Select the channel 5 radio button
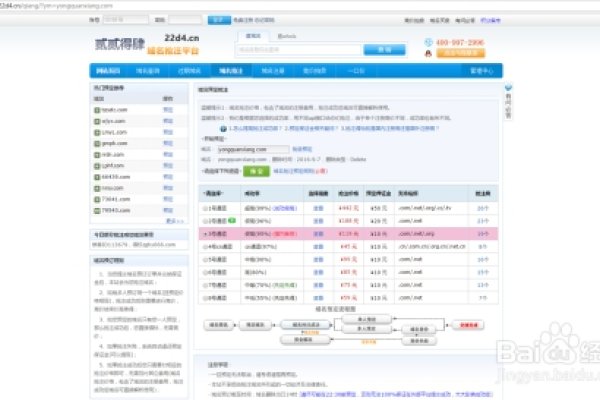This screenshot has width=600, height=400. point(206,257)
